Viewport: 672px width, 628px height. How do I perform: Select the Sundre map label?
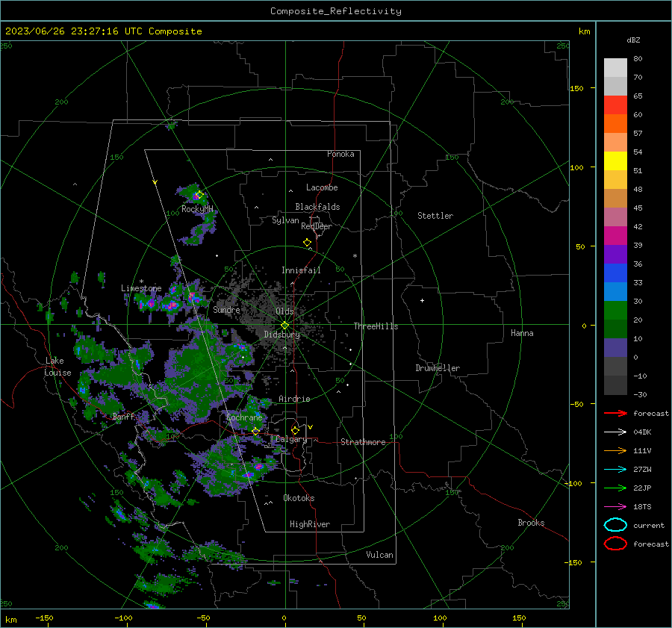[226, 309]
